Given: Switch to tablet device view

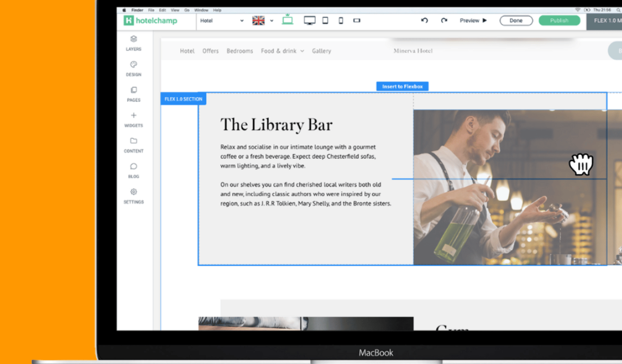Looking at the screenshot, I should [x=325, y=21].
